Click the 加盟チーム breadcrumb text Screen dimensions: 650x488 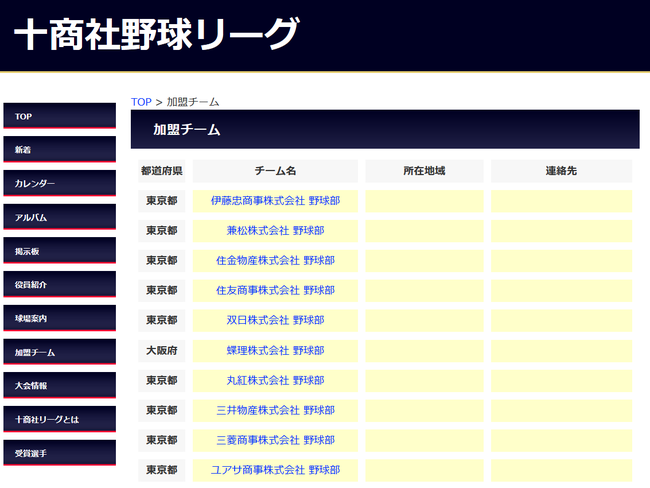(x=193, y=102)
